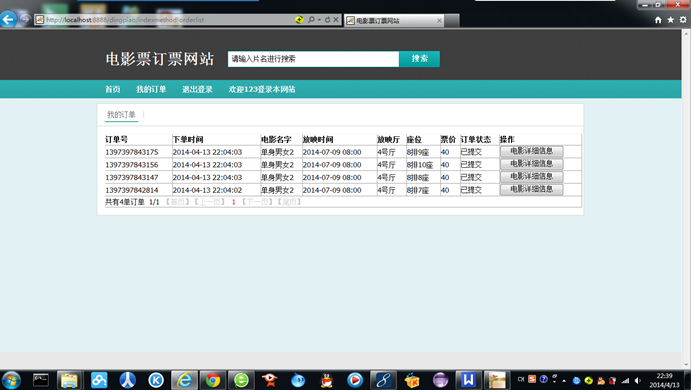This screenshot has width=693, height=392.
Task: Click the 共有4単订单 summary text
Action: 125,202
